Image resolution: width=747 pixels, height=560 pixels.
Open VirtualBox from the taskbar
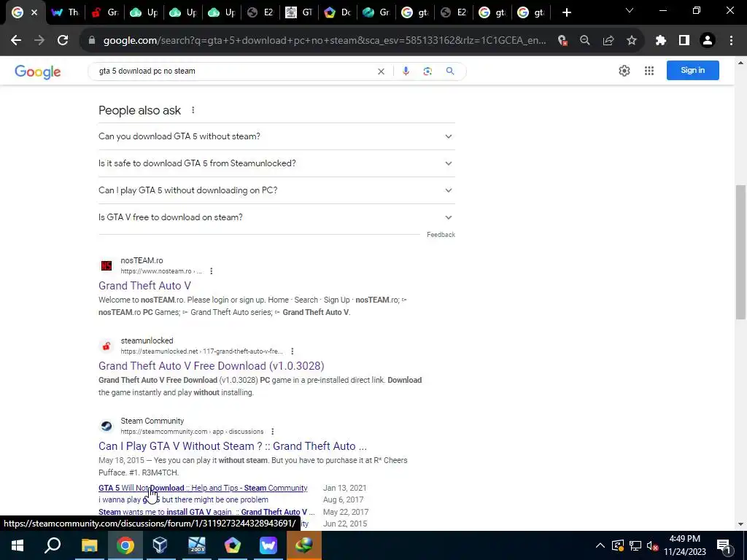(160, 545)
